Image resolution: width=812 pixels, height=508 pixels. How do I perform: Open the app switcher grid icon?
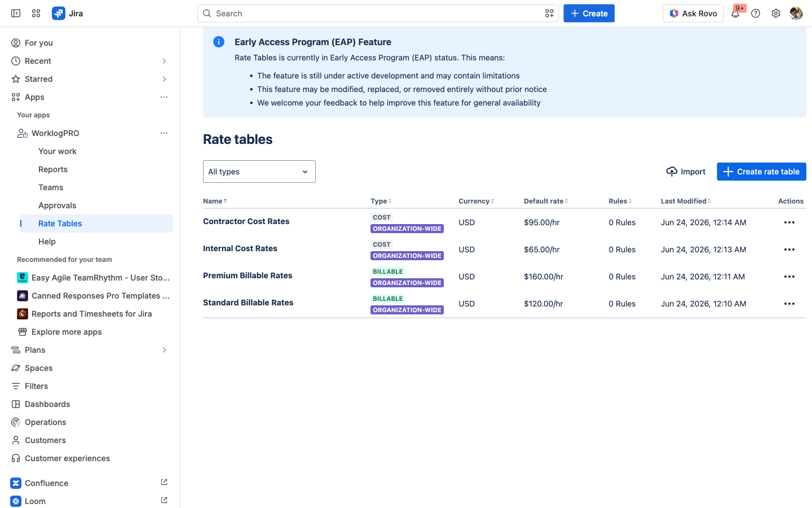click(36, 14)
